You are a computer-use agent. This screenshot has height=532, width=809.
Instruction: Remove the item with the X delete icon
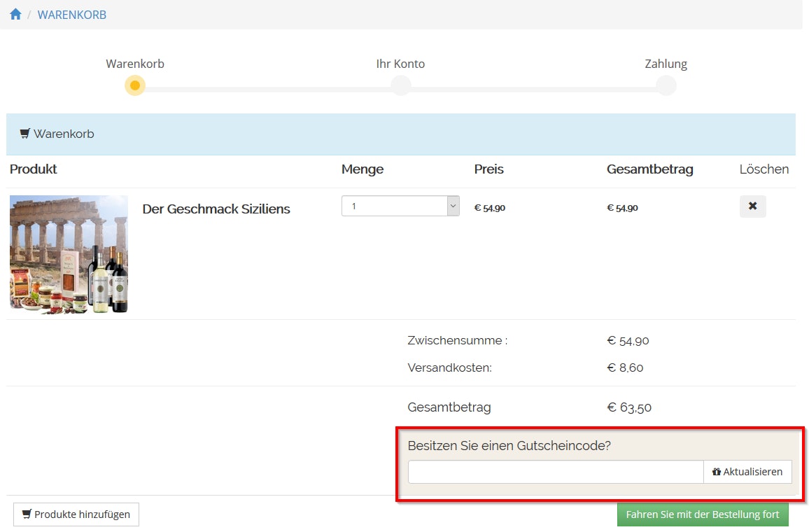(752, 206)
